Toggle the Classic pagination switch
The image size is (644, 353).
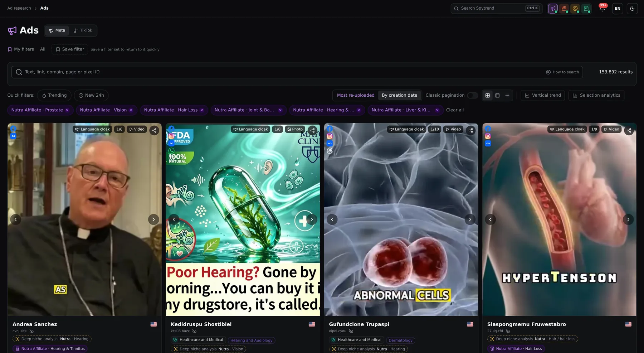pyautogui.click(x=472, y=95)
